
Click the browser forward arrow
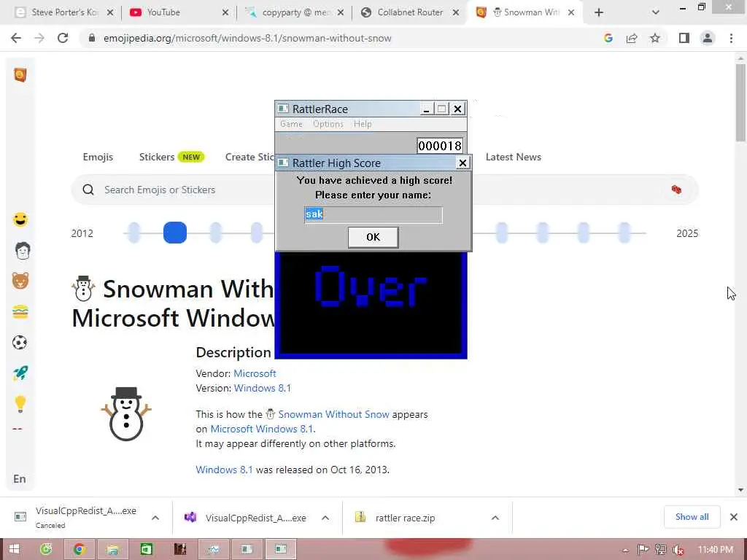coord(39,38)
